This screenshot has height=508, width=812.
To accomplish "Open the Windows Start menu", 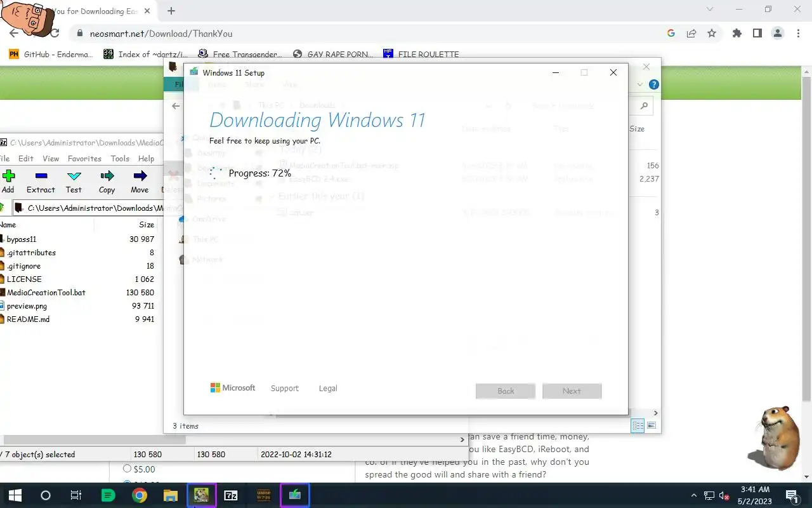I will tap(15, 495).
